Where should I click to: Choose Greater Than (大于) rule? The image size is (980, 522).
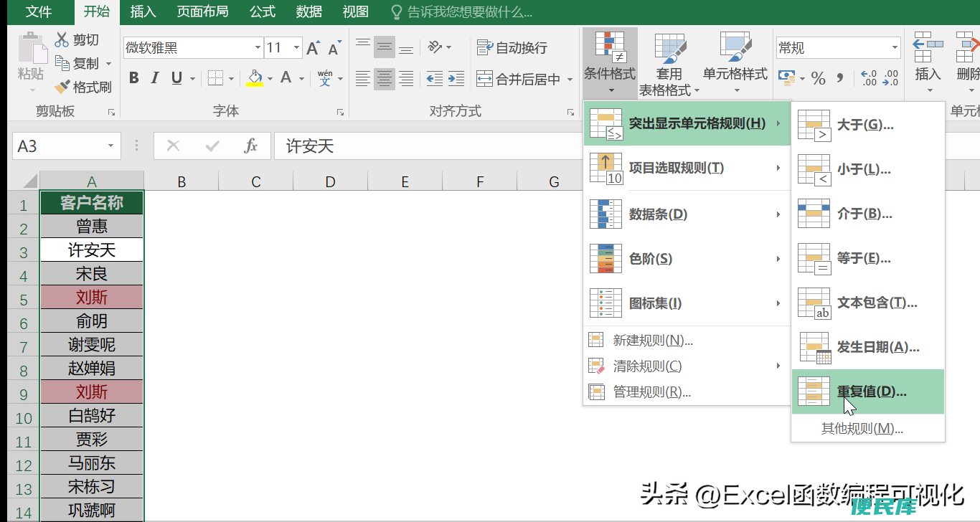coord(868,125)
